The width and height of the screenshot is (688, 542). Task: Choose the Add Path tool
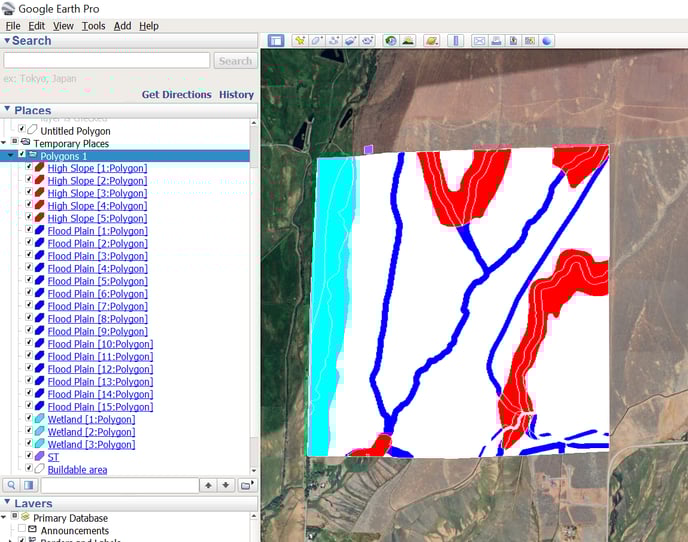(x=333, y=41)
